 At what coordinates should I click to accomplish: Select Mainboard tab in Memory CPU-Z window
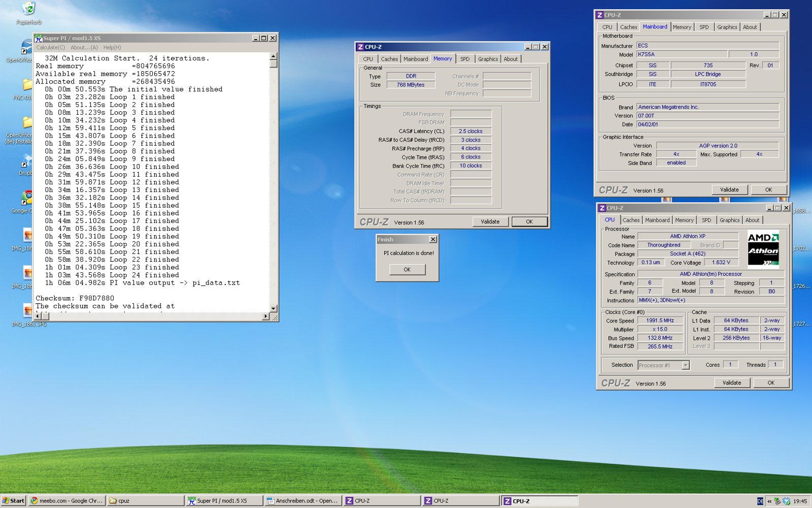(x=416, y=59)
